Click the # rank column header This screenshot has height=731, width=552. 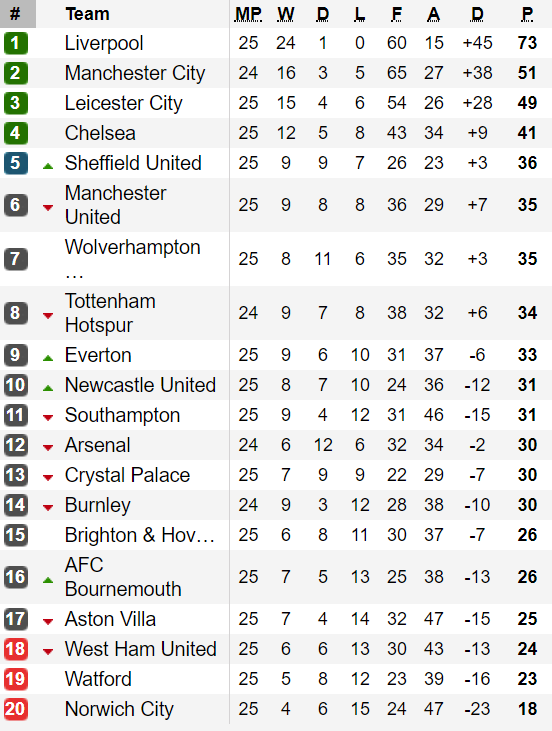[17, 14]
